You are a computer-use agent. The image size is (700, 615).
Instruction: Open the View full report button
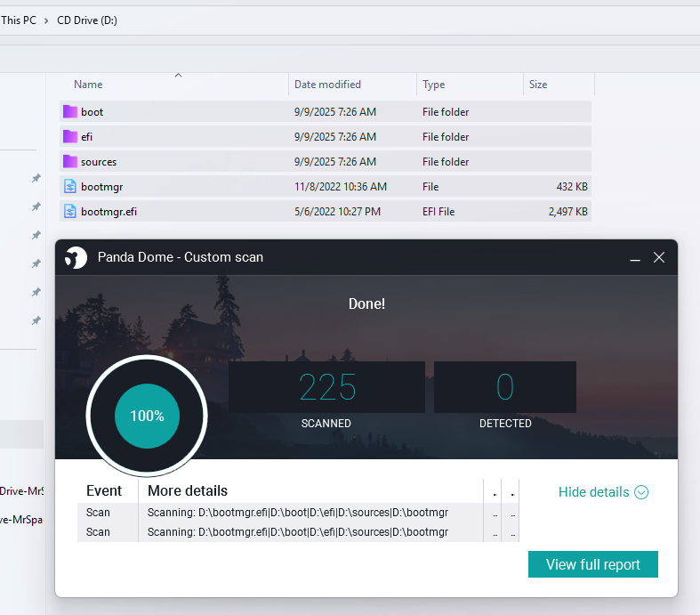point(593,564)
